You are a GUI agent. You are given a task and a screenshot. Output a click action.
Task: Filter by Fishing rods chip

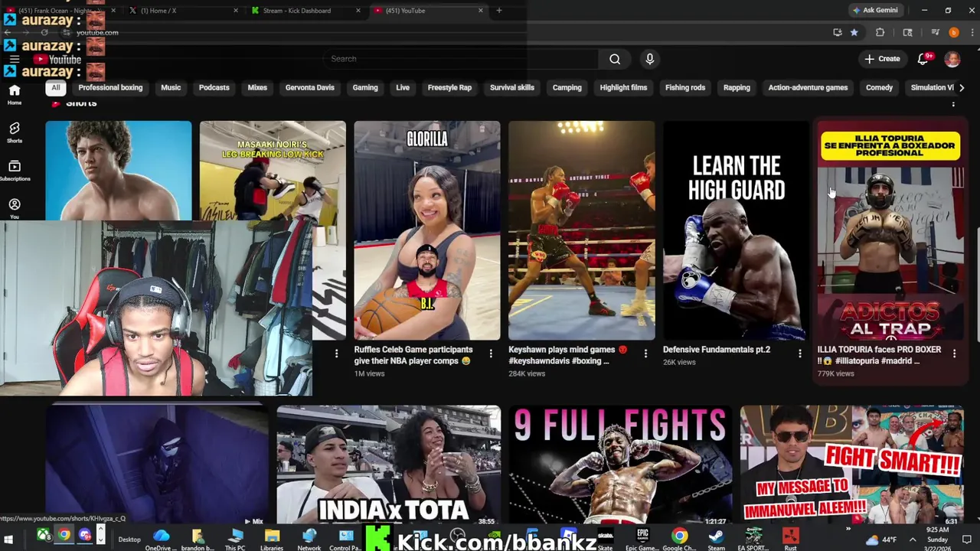point(685,87)
